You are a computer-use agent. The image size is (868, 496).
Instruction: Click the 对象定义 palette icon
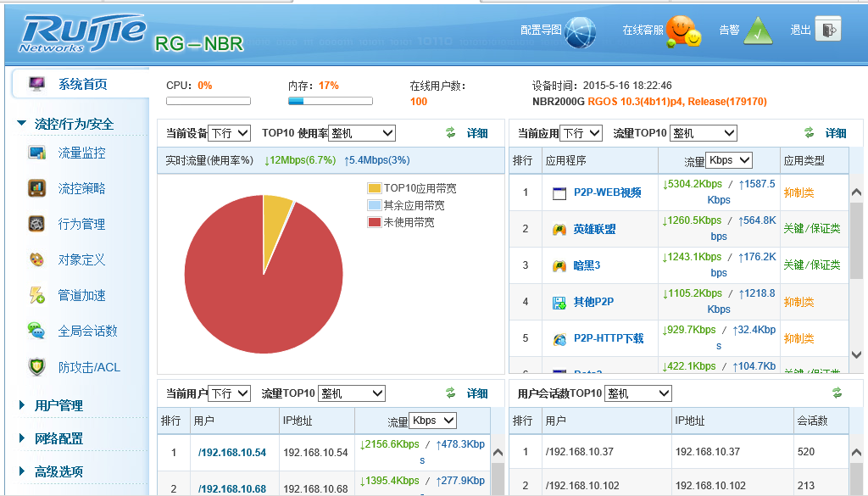coord(36,259)
